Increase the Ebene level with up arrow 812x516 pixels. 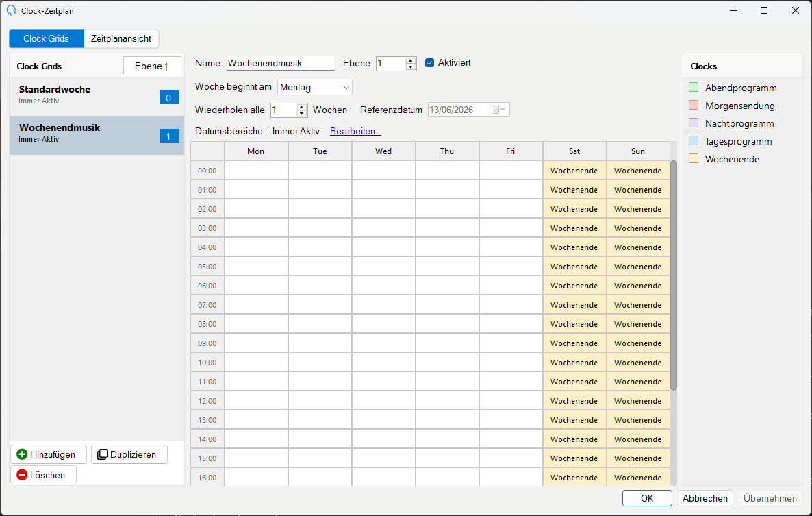(x=411, y=60)
